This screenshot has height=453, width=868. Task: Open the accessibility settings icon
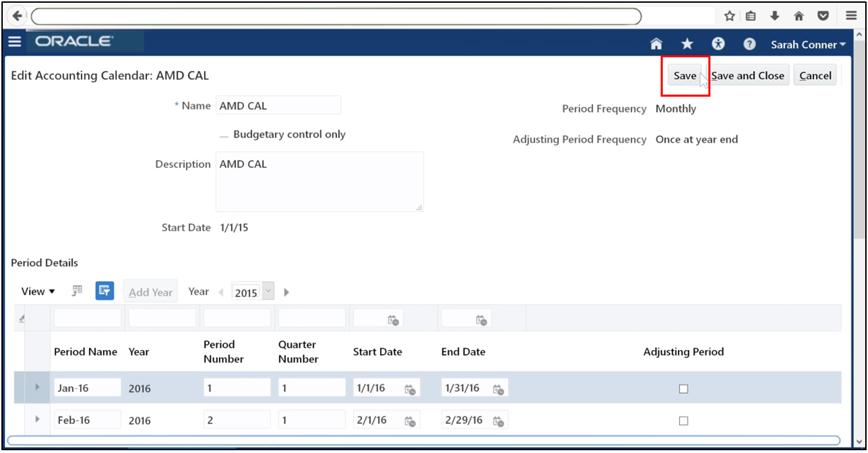pyautogui.click(x=718, y=44)
